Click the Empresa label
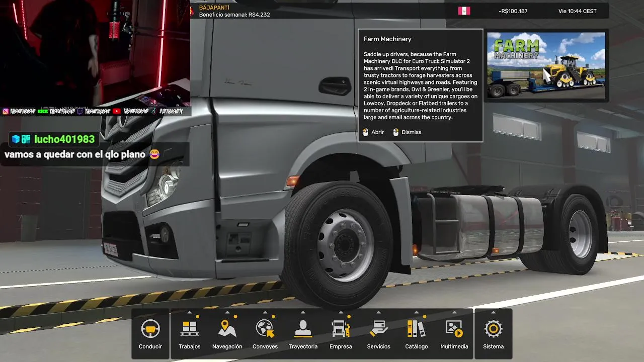The width and height of the screenshot is (644, 362). (341, 346)
